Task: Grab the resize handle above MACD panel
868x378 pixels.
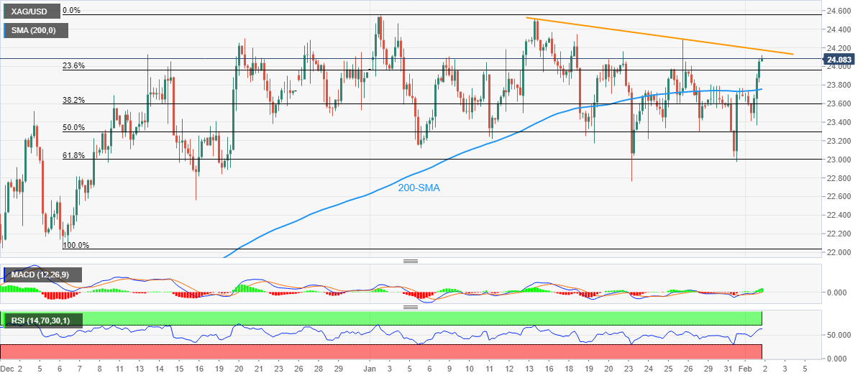Action: tap(411, 261)
